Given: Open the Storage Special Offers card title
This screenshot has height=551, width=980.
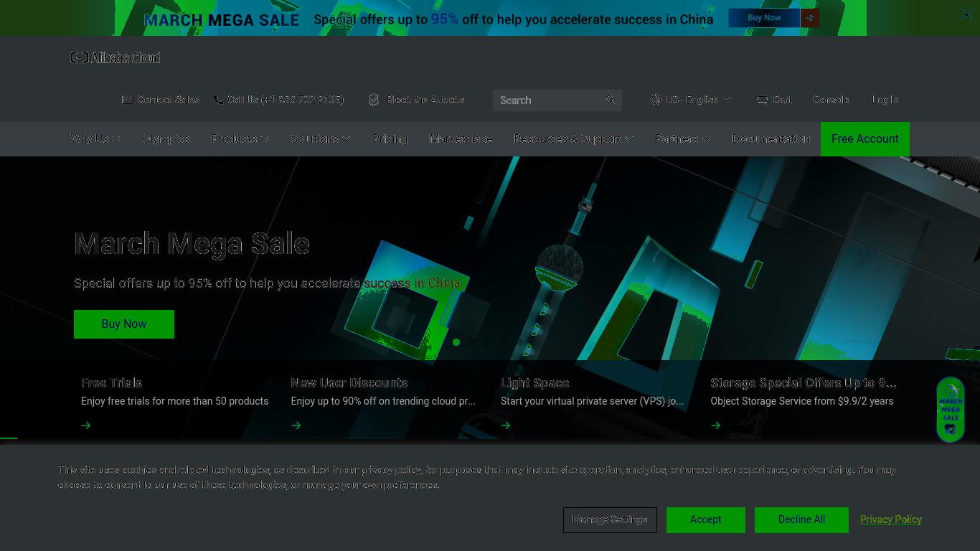Looking at the screenshot, I should [804, 383].
